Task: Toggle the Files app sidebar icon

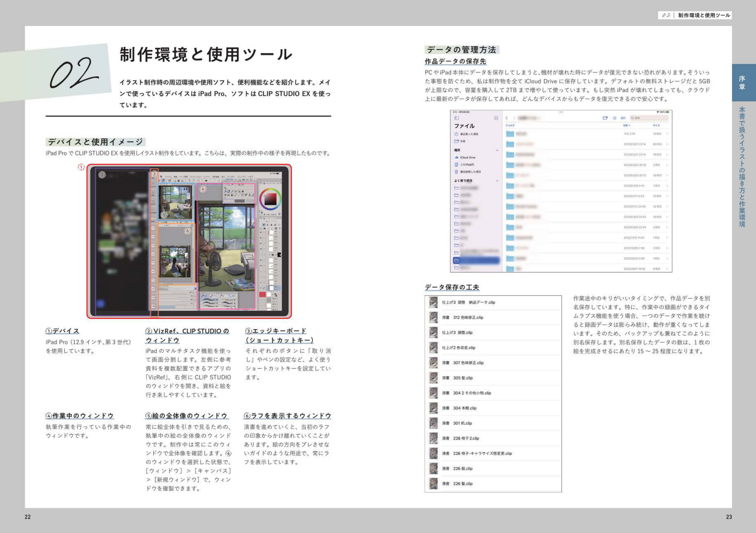Action: (x=456, y=118)
